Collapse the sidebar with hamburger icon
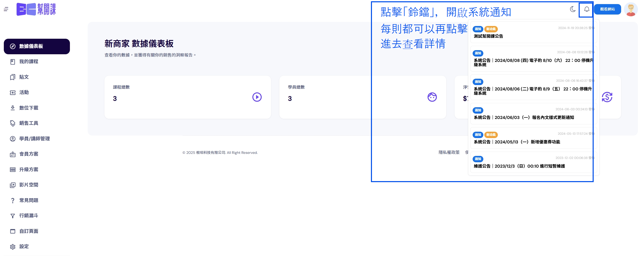Viewport: 644px width, 256px height. tap(6, 9)
